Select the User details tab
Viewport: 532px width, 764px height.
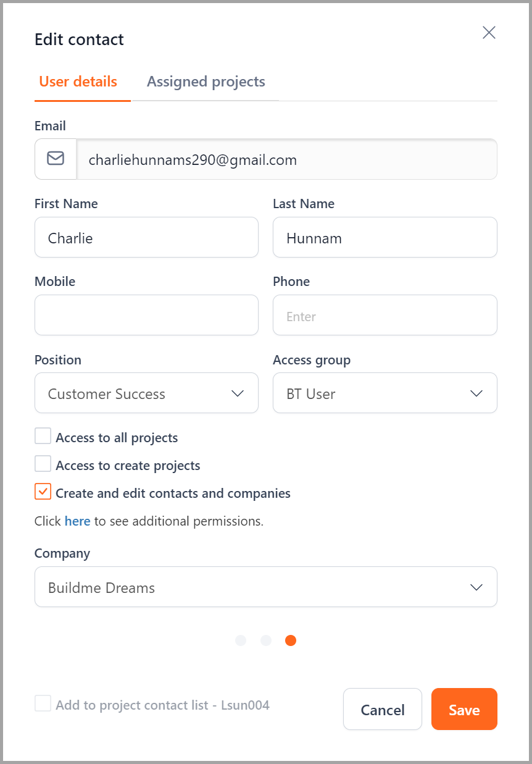78,82
